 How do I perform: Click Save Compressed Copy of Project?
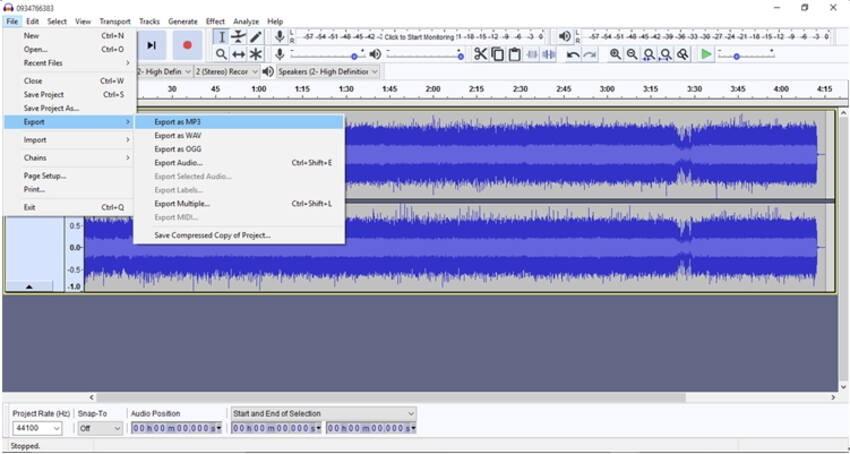click(212, 235)
